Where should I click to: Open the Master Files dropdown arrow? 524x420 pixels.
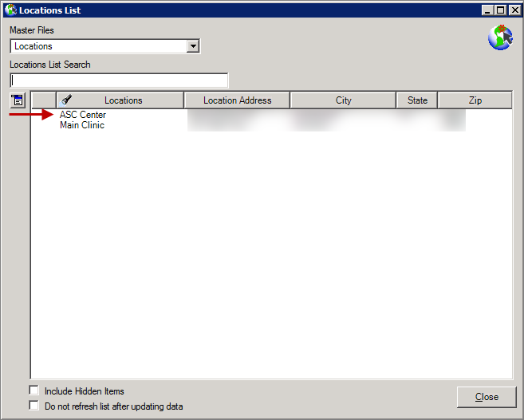coord(193,46)
